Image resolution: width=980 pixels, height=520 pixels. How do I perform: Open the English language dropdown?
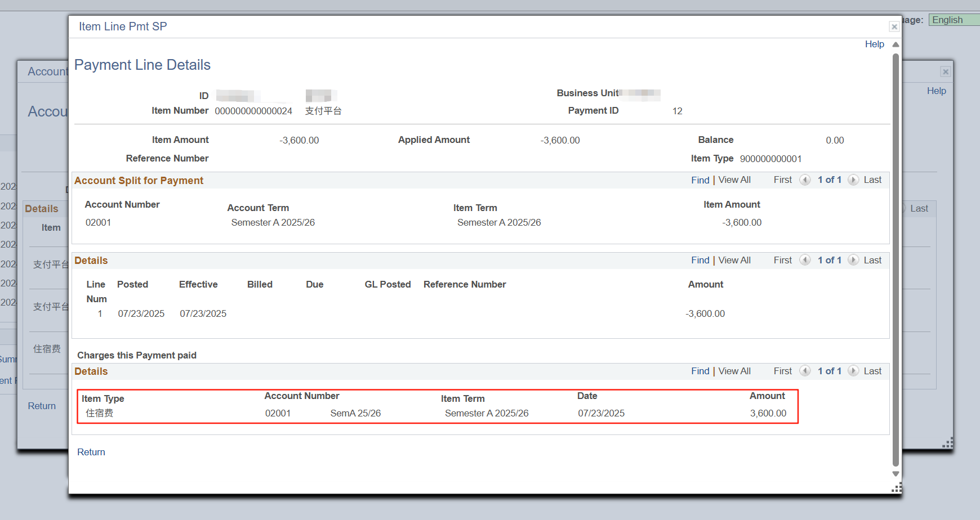pos(954,20)
